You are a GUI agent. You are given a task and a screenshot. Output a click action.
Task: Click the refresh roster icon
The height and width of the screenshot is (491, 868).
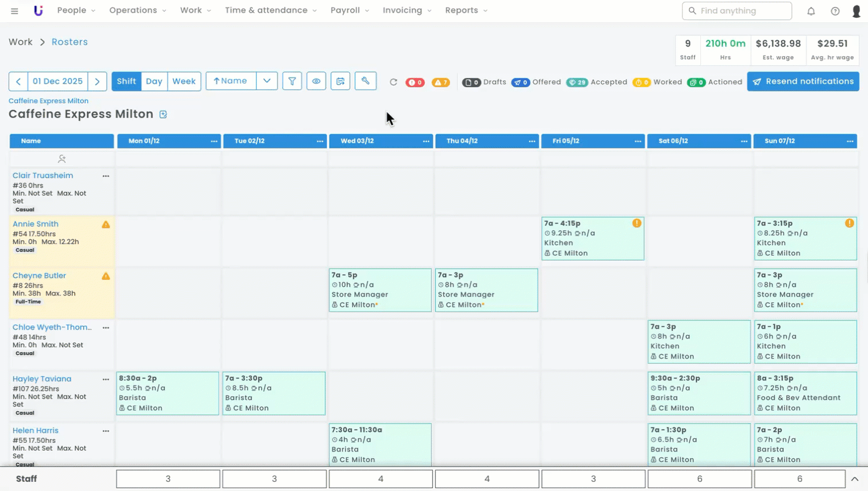(393, 82)
